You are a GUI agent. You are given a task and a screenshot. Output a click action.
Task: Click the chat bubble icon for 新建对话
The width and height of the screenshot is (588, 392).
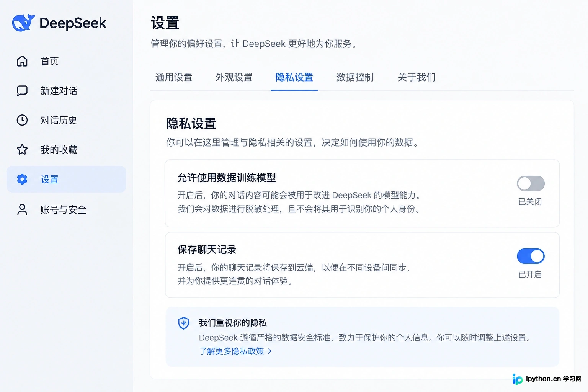pyautogui.click(x=22, y=91)
